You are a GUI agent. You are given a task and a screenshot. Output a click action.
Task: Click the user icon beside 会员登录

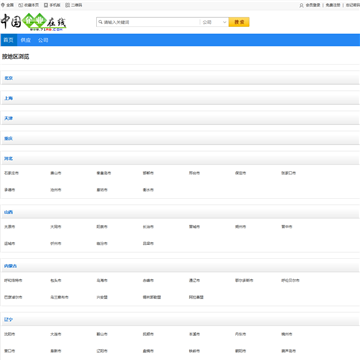(x=302, y=5)
